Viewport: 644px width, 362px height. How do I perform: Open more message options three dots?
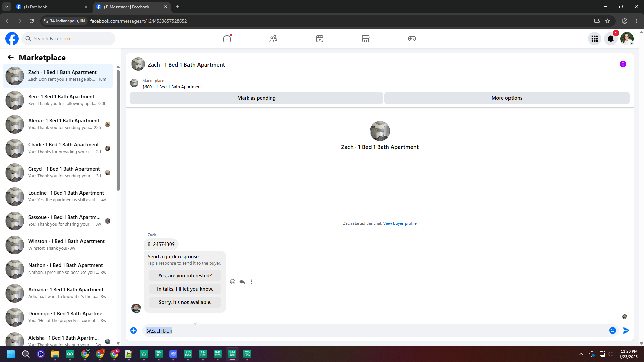pos(252,282)
